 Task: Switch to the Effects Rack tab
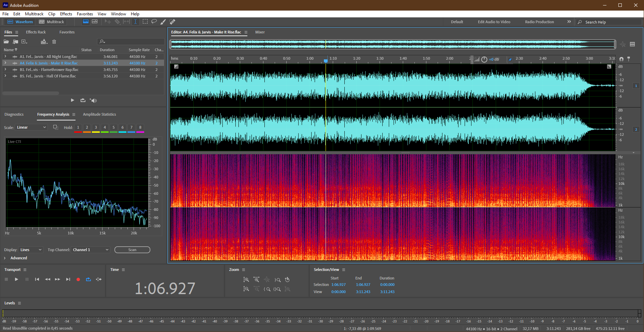coord(36,32)
